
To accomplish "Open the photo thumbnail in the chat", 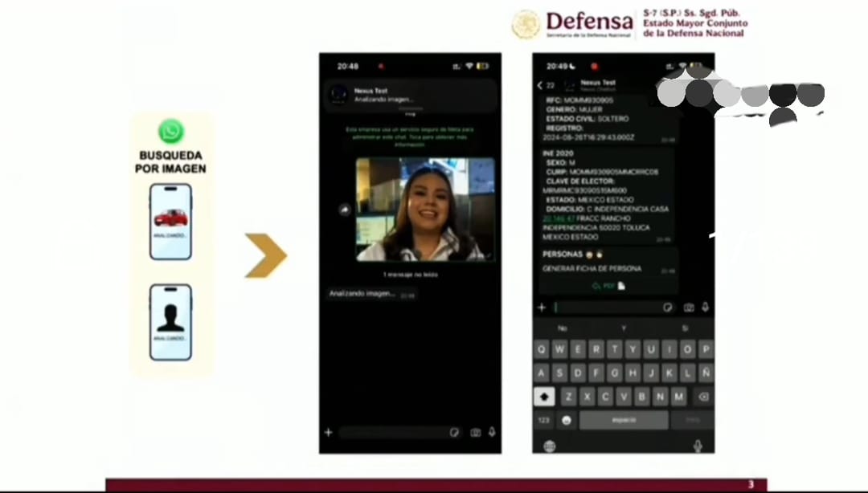I will coord(425,209).
